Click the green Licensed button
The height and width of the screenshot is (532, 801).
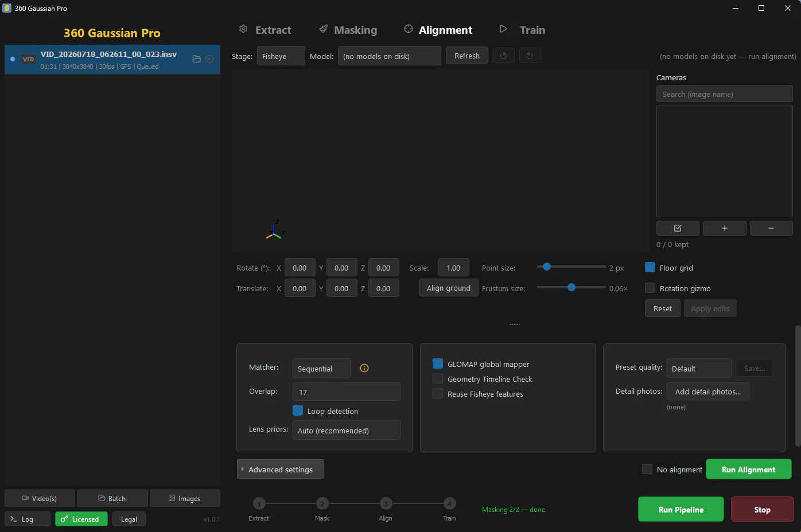click(81, 519)
